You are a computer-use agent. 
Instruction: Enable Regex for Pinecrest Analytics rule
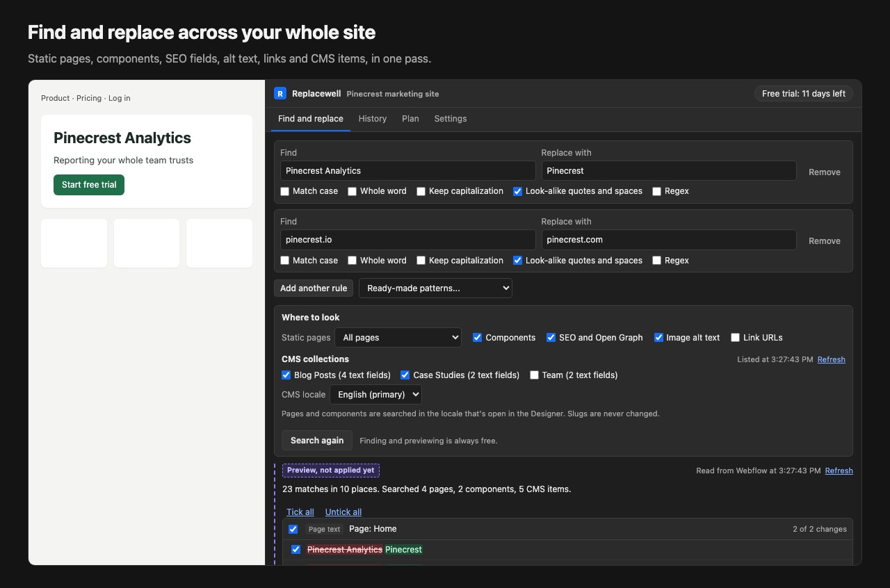657,191
